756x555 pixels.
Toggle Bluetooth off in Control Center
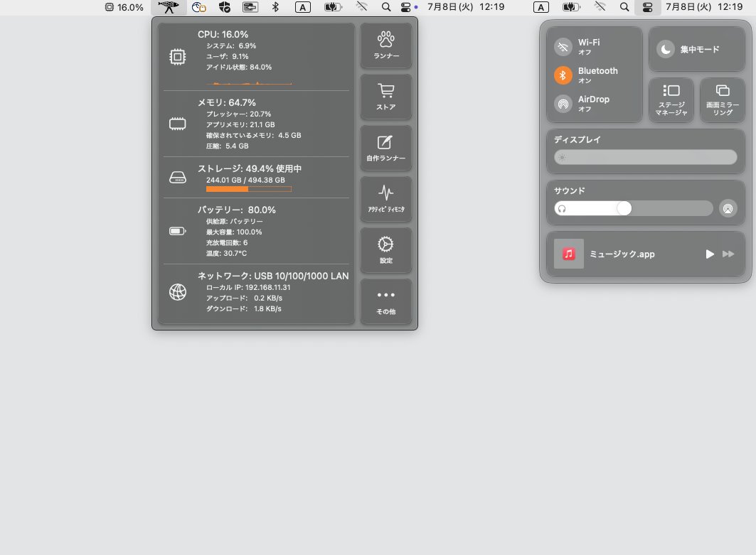point(563,75)
